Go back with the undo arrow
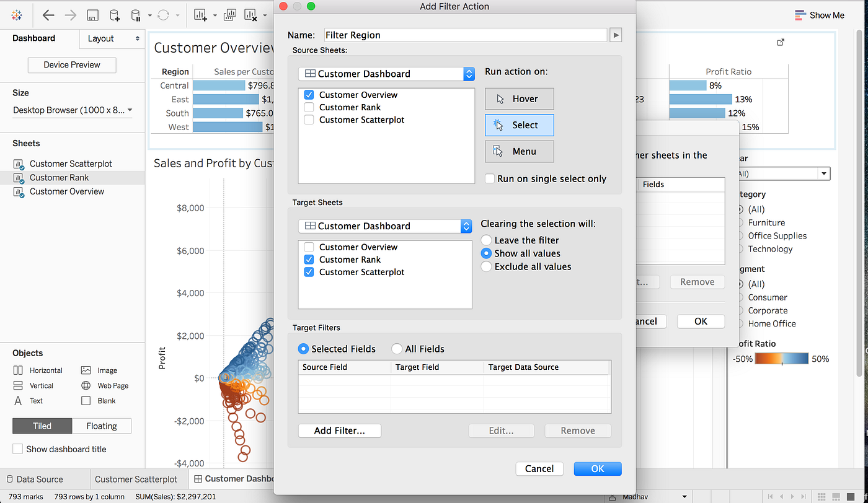868x503 pixels. (x=48, y=15)
